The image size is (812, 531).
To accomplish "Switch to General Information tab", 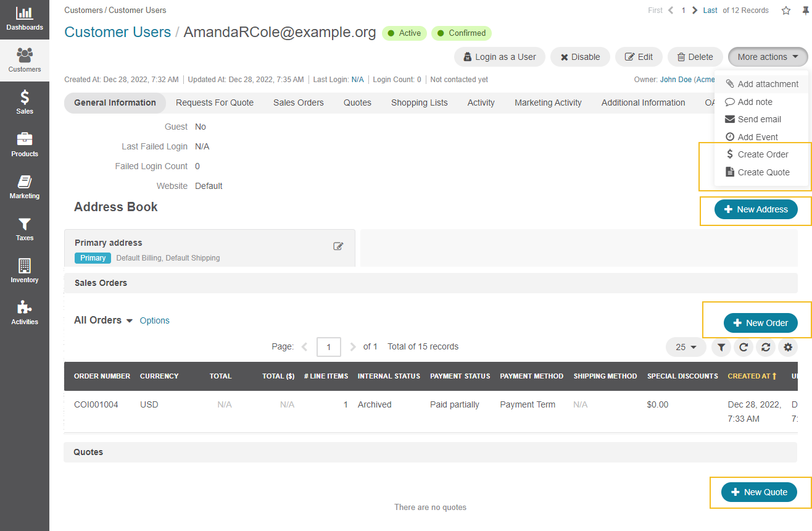I will pos(115,103).
